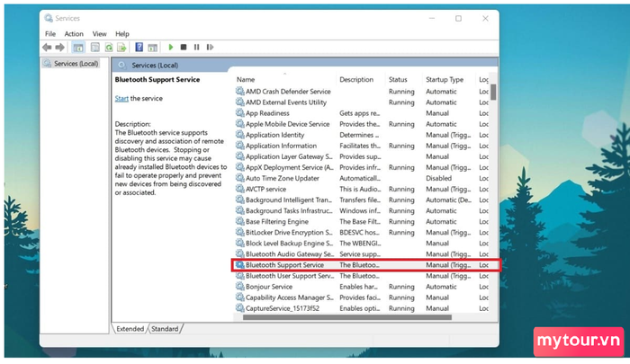Click gear icon of Bluetooth Support Service
The width and height of the screenshot is (630, 364).
pyautogui.click(x=240, y=264)
